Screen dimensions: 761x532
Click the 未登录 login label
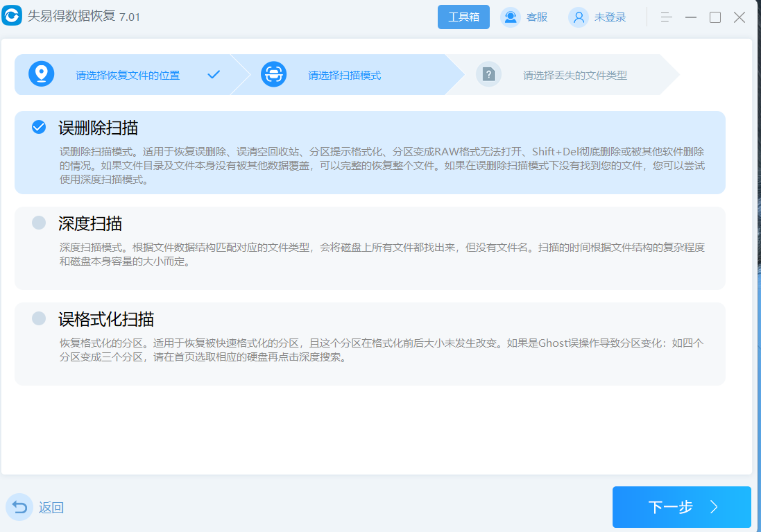point(610,17)
